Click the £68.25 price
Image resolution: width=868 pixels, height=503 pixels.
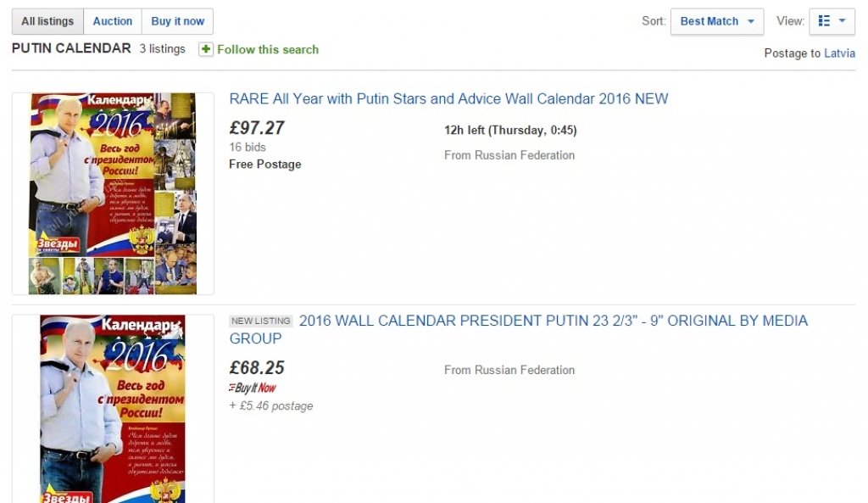point(257,368)
